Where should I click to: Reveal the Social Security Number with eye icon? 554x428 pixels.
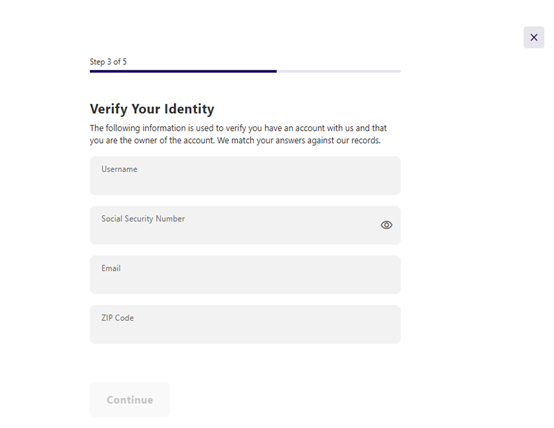coord(386,225)
